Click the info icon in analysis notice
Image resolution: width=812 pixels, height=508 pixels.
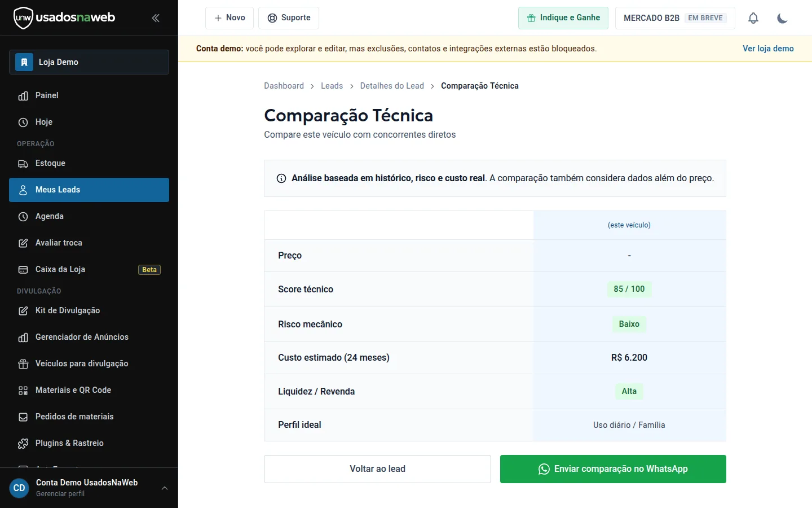click(281, 178)
